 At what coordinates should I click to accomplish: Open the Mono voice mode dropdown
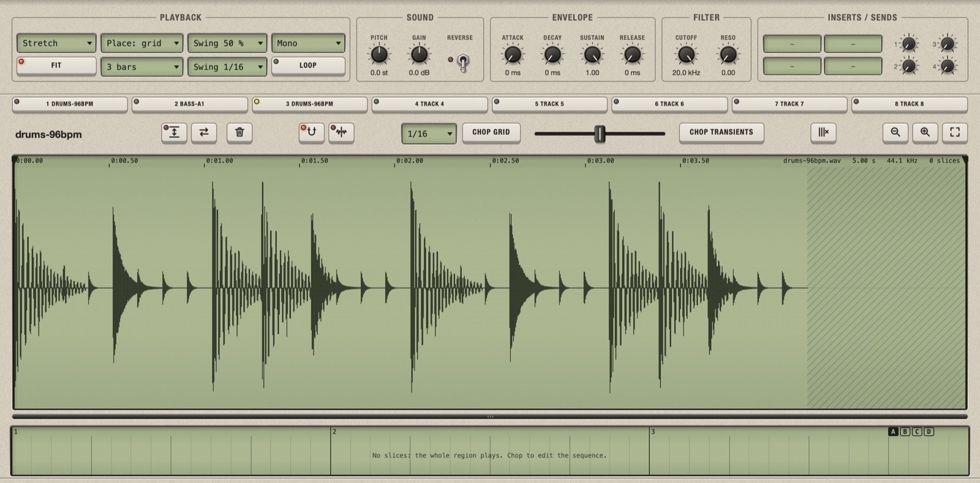click(308, 43)
